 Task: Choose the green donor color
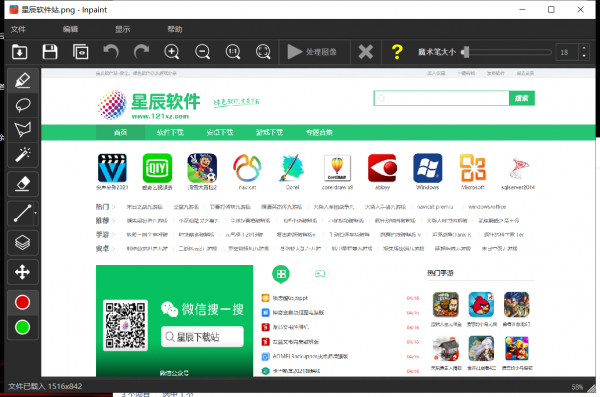(x=23, y=327)
